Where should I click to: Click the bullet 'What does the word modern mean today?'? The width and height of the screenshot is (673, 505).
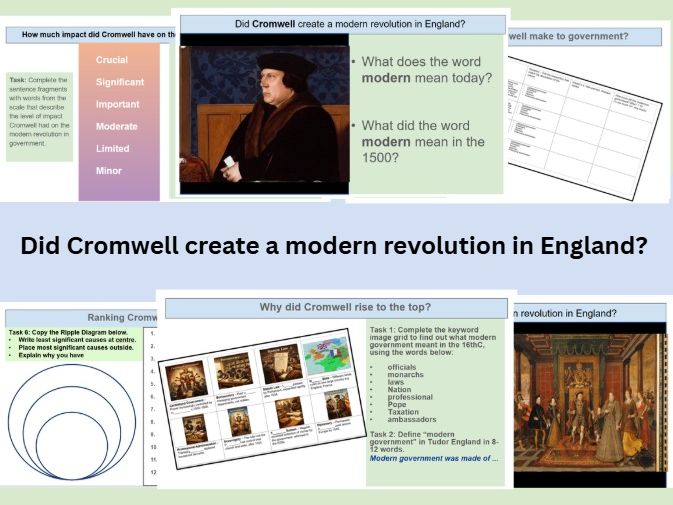coord(427,70)
